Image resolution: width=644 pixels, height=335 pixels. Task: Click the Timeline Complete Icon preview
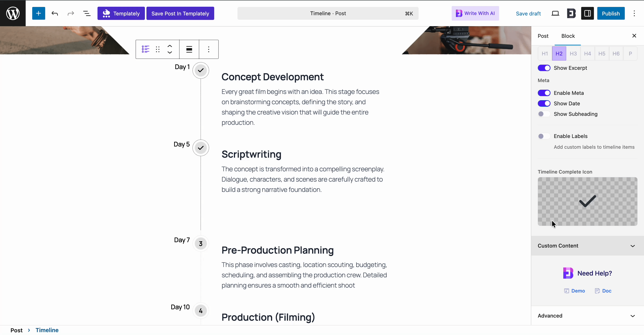point(587,201)
